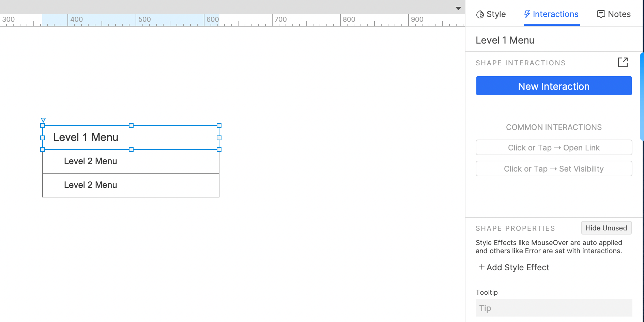Click the blue scrollbar at the panel's right edge

(642, 97)
